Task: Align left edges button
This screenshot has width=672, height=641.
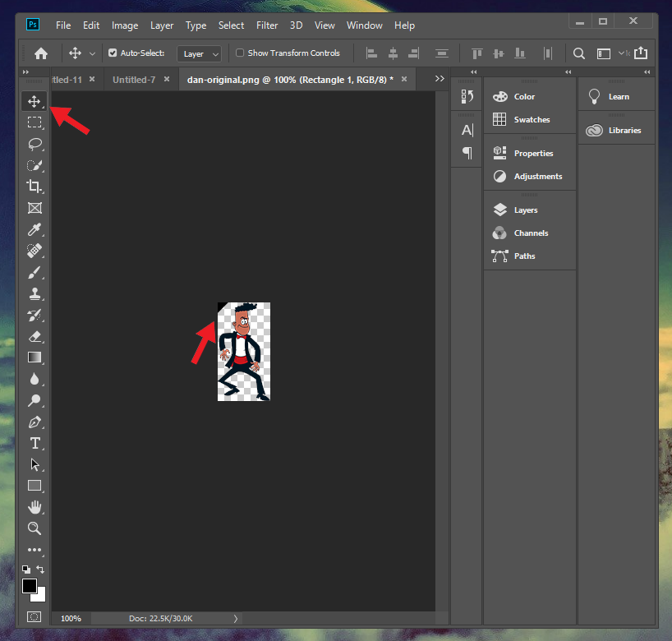Action: 371,53
